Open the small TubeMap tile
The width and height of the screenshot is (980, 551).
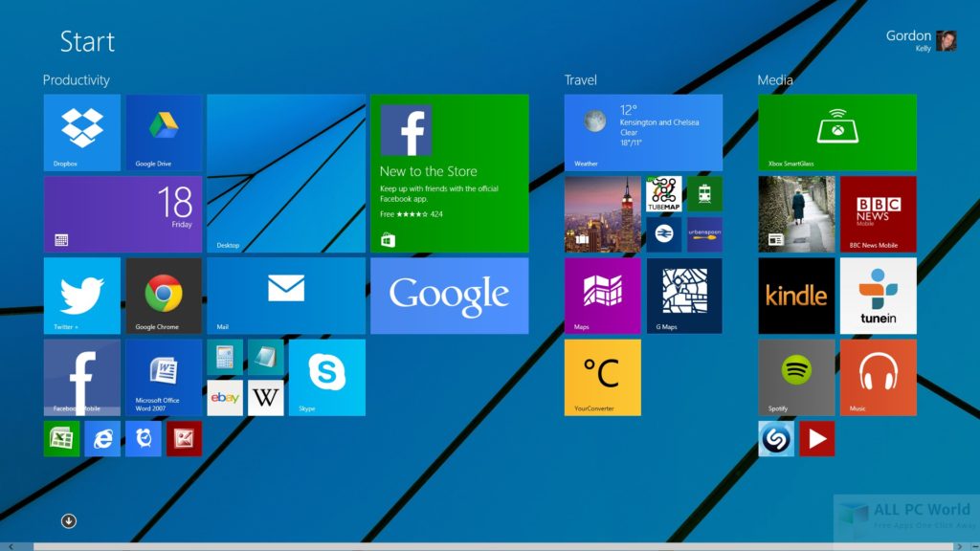point(664,193)
